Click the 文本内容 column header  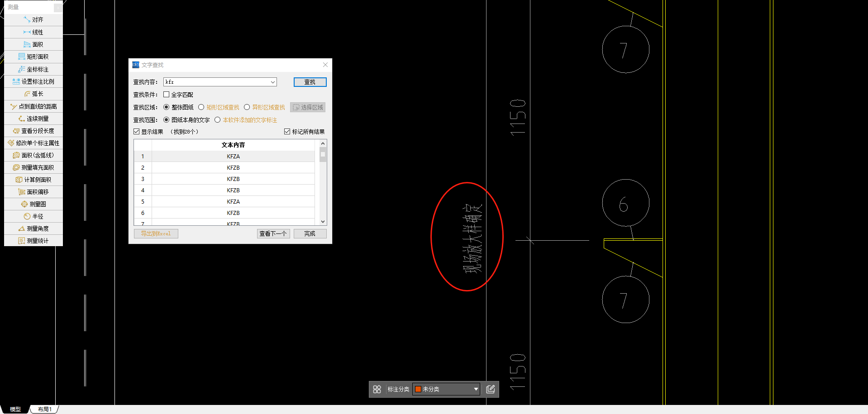coord(233,145)
